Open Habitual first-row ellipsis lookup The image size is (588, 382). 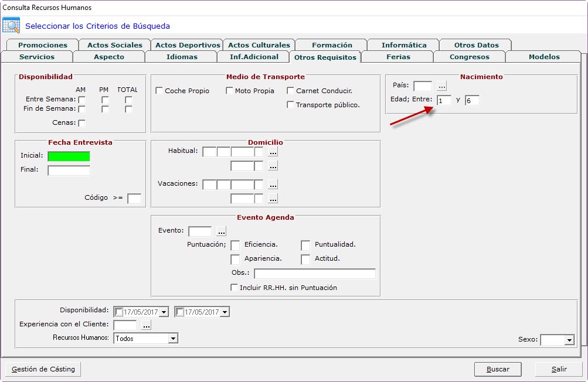click(273, 152)
